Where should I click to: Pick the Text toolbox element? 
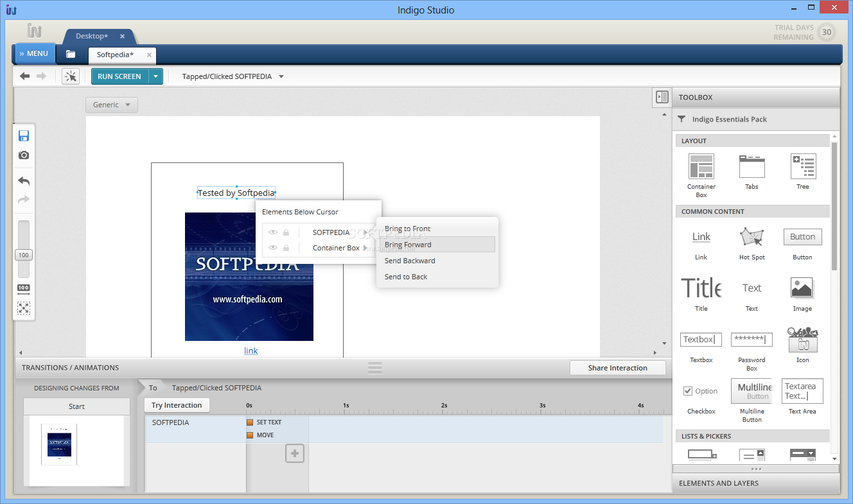(x=752, y=296)
